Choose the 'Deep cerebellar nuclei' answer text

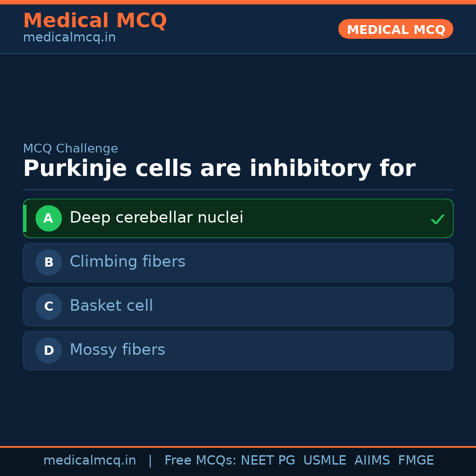tap(156, 218)
